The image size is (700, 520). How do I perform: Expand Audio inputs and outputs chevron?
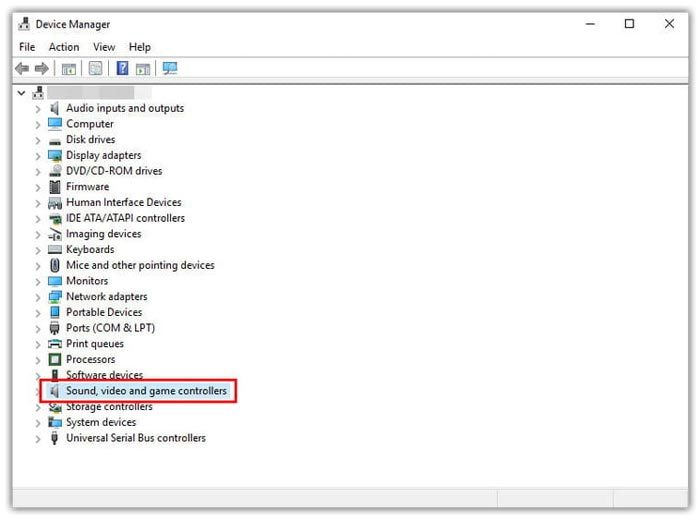[x=38, y=109]
